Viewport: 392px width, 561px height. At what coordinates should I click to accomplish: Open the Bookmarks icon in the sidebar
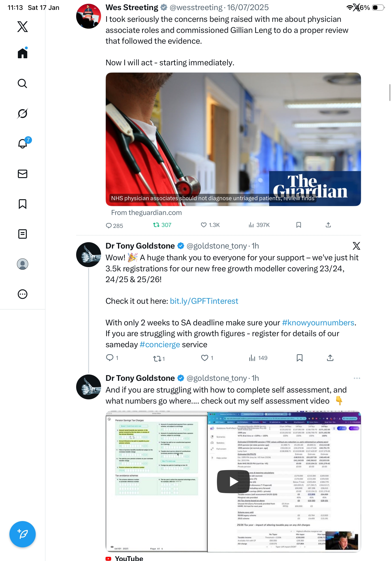[x=23, y=204]
